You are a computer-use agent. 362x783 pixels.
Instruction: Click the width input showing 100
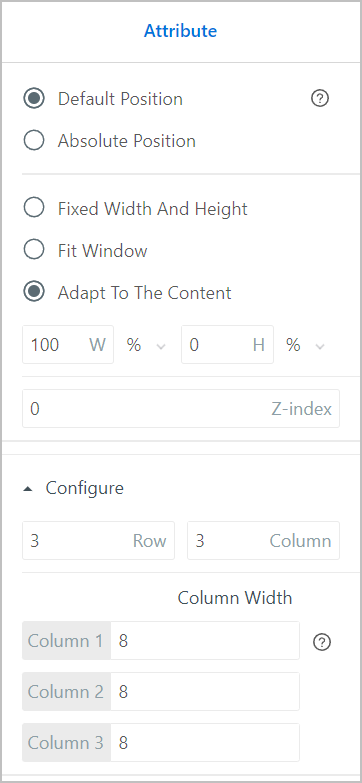(68, 345)
